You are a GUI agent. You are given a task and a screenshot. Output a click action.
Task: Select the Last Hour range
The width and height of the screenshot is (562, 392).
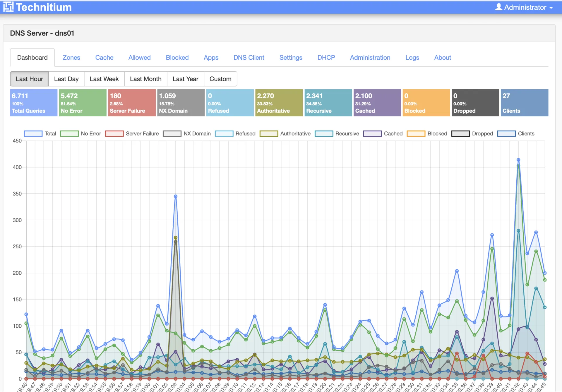pos(29,79)
